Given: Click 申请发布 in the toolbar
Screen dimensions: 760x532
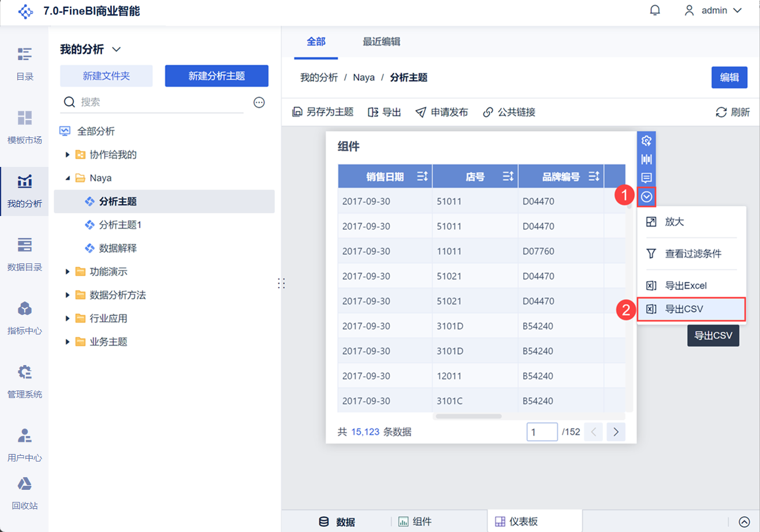Looking at the screenshot, I should [442, 112].
